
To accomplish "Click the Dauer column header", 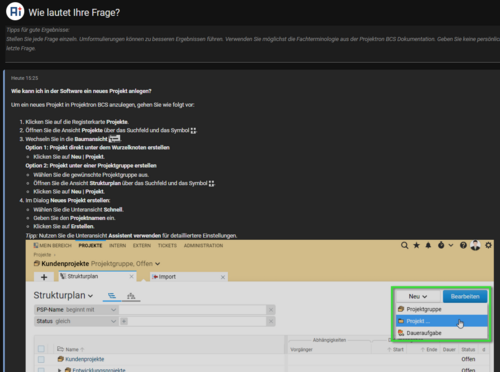I will [x=449, y=349].
